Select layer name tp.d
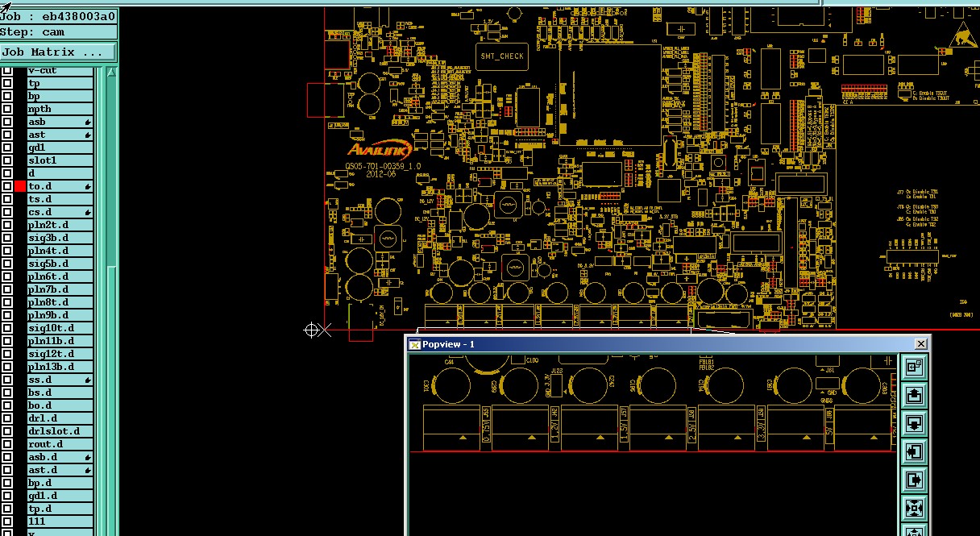Screen dimensions: 980x536 [60, 509]
